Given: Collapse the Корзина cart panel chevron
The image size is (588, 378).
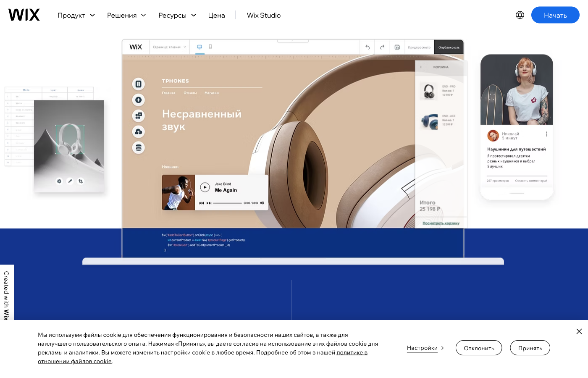Looking at the screenshot, I should tap(421, 67).
